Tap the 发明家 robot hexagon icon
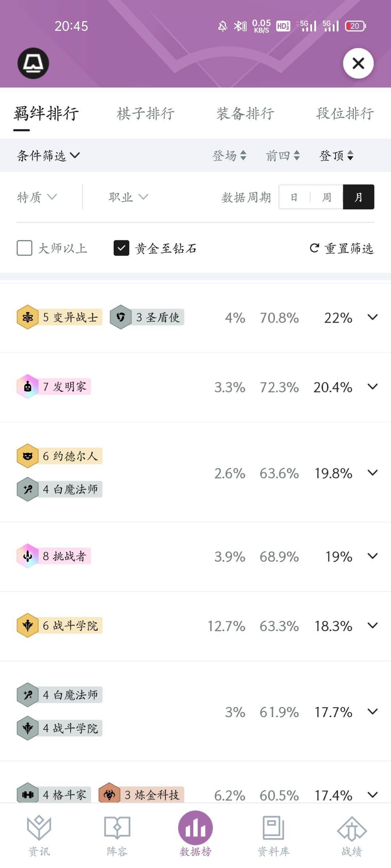This screenshot has height=868, width=391. 28,387
